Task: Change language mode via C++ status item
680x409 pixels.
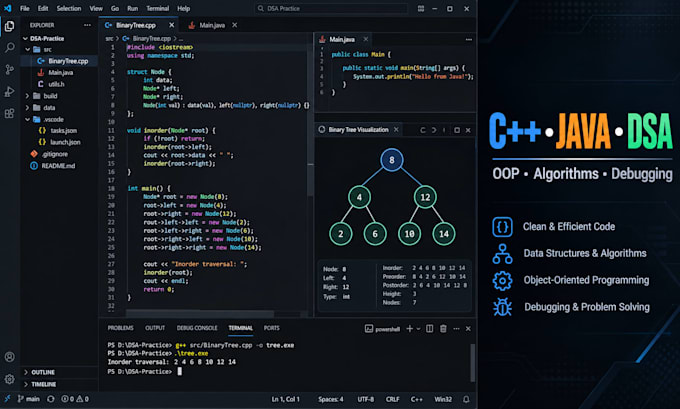Action: point(416,399)
